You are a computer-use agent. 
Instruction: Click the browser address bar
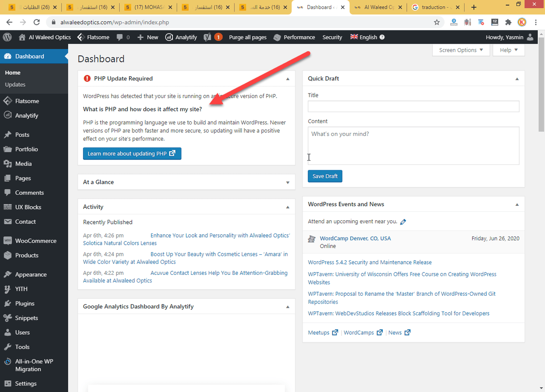point(245,22)
